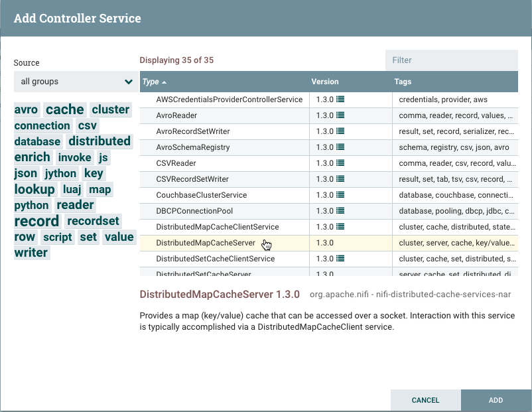The image size is (532, 412).
Task: Filter by the 'map' tag
Action: (x=100, y=189)
